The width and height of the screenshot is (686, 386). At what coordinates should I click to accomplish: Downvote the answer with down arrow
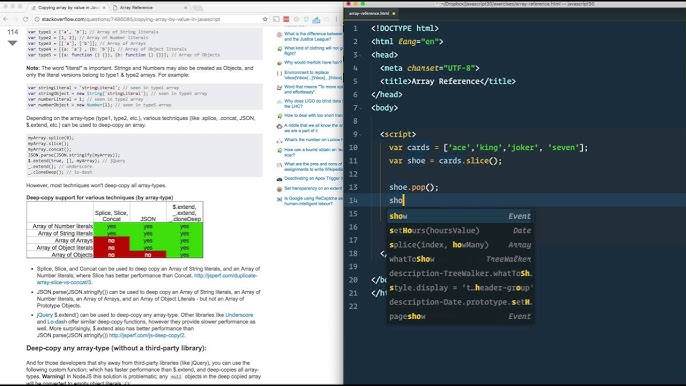pyautogui.click(x=12, y=43)
